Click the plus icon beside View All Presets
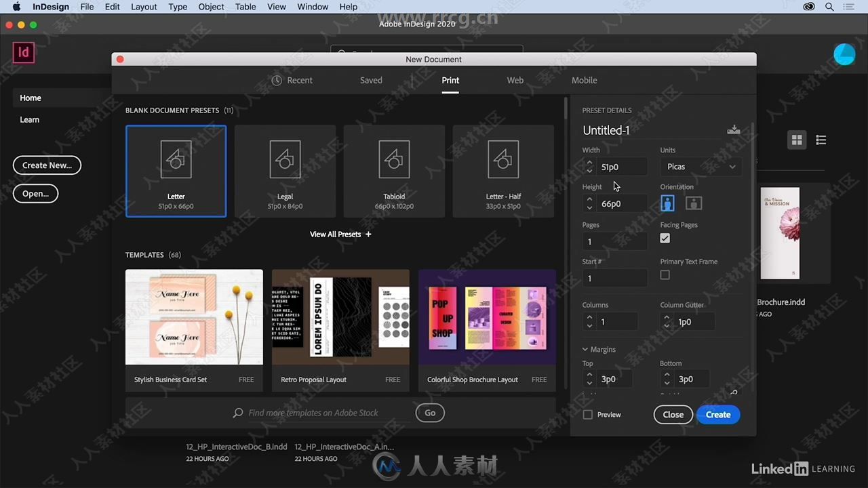The image size is (868, 488). coord(368,235)
